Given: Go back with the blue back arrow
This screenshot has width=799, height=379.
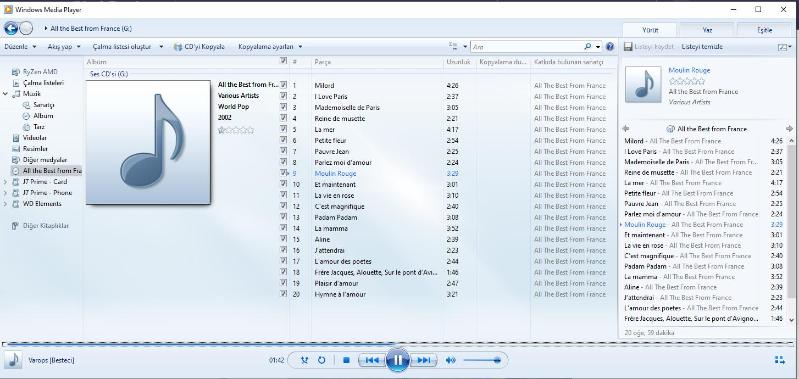Looking at the screenshot, I should (x=11, y=29).
